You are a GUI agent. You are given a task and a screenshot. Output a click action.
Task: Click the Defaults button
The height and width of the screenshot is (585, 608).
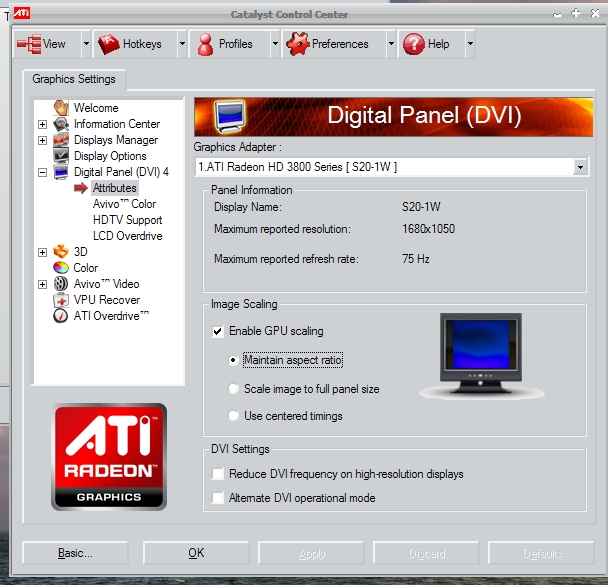pos(542,553)
